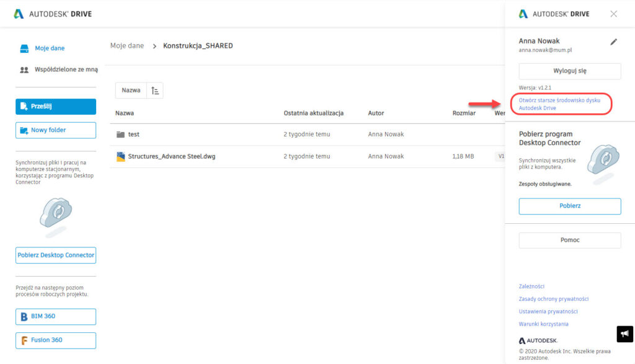Close the account side panel

[x=613, y=14]
